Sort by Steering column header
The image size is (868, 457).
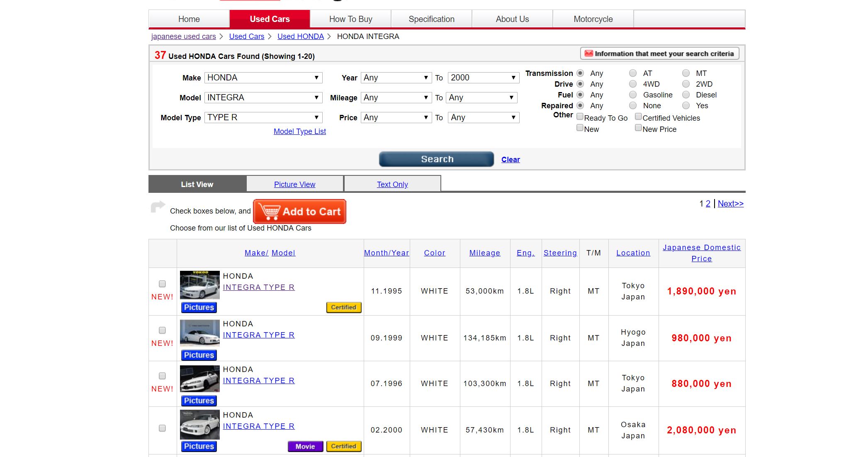[x=560, y=253]
